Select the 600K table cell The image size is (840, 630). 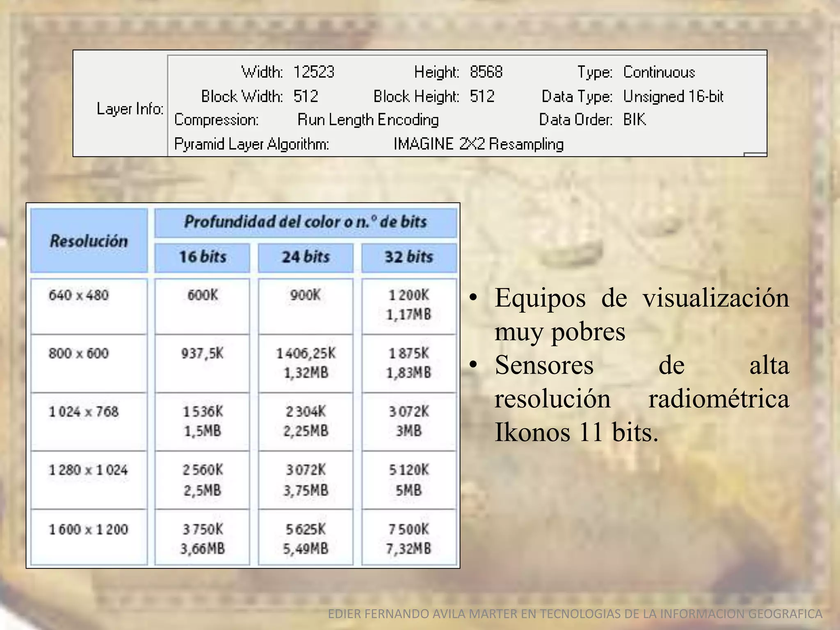[x=202, y=306]
